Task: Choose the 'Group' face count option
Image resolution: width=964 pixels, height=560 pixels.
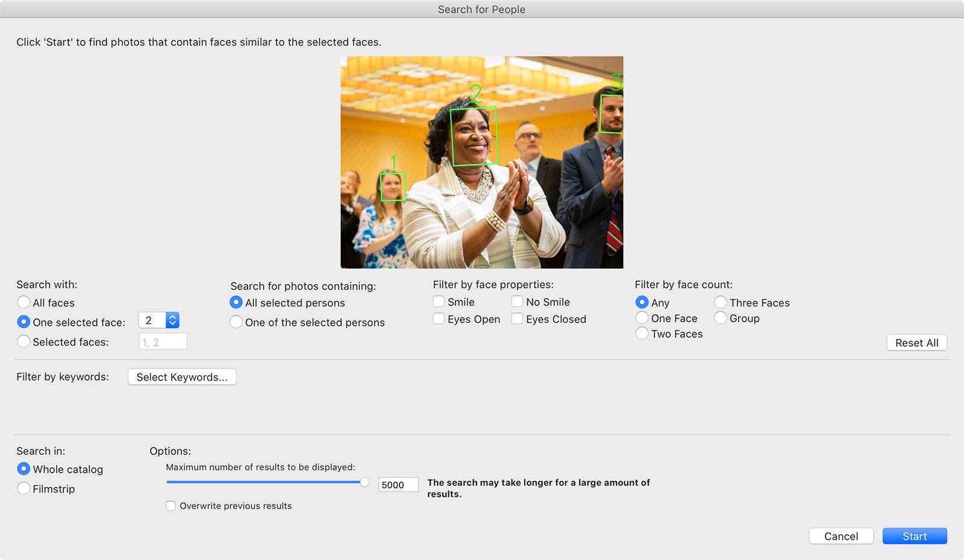Action: (721, 318)
